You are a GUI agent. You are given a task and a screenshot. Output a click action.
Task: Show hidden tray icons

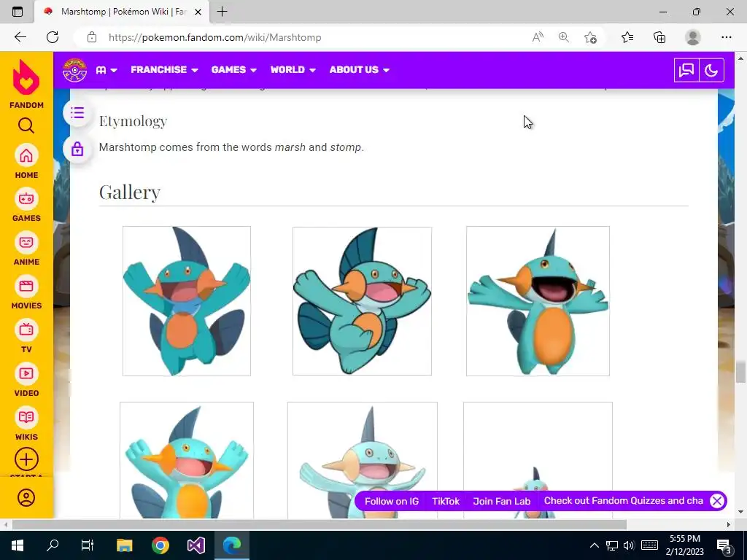click(x=594, y=545)
